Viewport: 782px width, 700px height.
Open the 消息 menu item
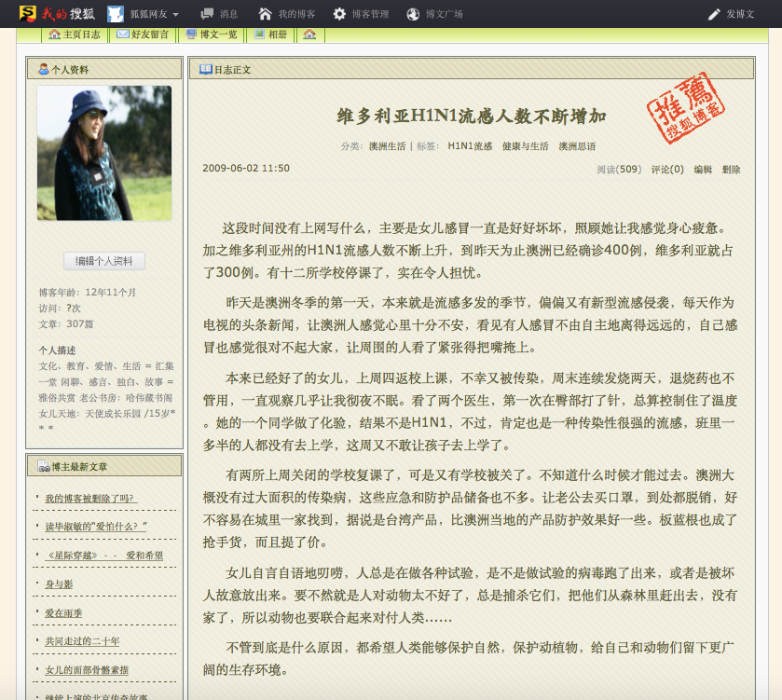point(229,14)
